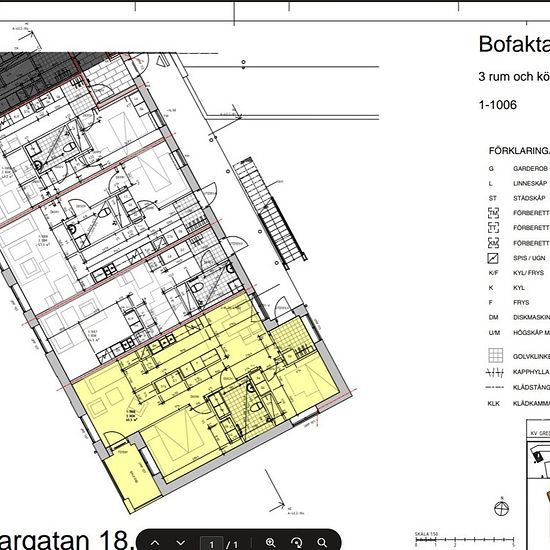Click the north arrow compass symbol
The width and height of the screenshot is (550, 550).
501,508
